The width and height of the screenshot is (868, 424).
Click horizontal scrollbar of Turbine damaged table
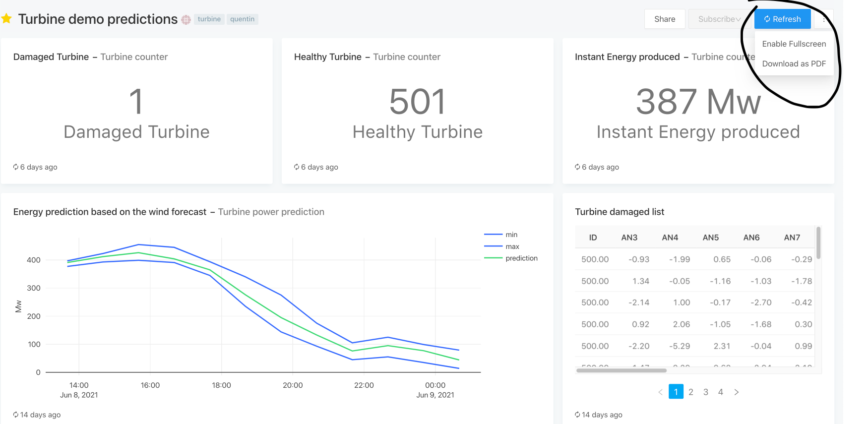coord(621,370)
